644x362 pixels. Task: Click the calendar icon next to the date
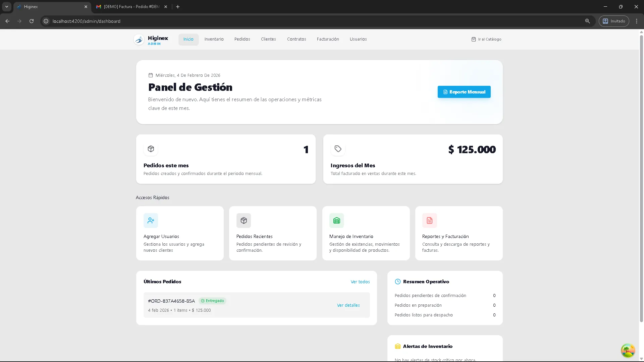click(x=150, y=75)
